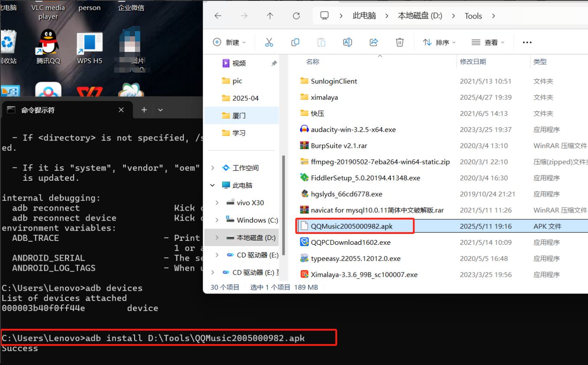
Task: Open WPS H5 desktop shortcut
Action: [90, 48]
